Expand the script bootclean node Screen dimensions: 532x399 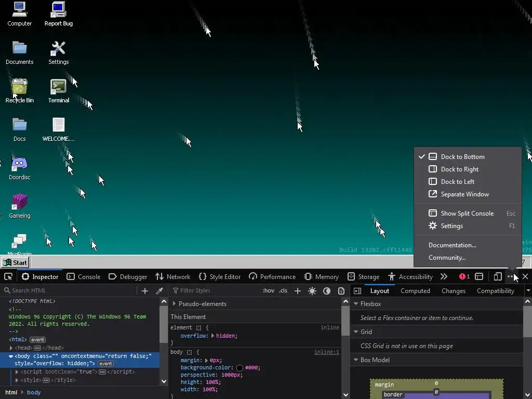click(x=17, y=372)
